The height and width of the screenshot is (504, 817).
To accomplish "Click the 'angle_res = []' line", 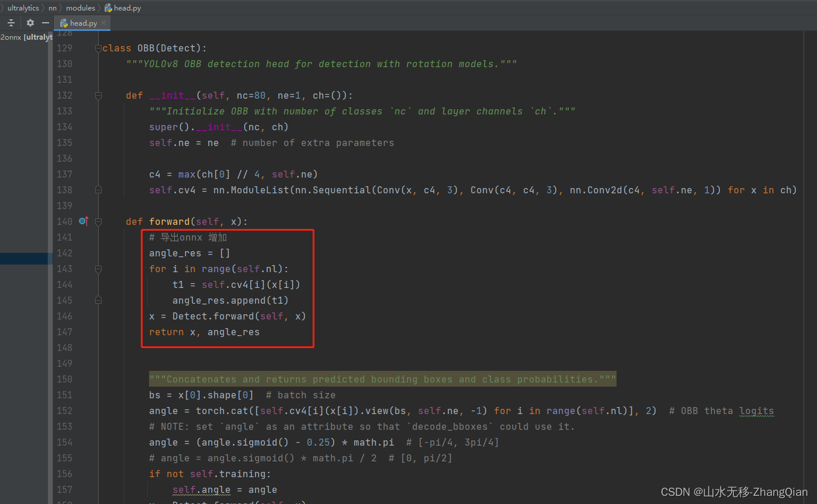I will coord(190,253).
